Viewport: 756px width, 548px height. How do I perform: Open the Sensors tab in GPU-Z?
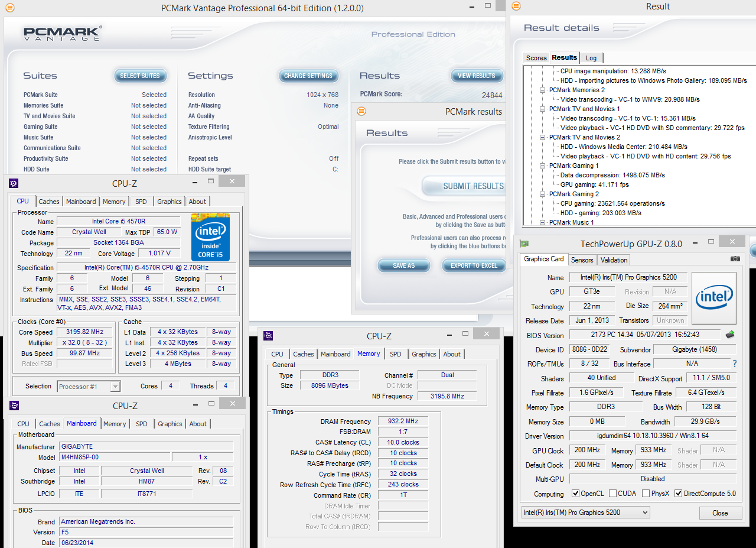[582, 260]
